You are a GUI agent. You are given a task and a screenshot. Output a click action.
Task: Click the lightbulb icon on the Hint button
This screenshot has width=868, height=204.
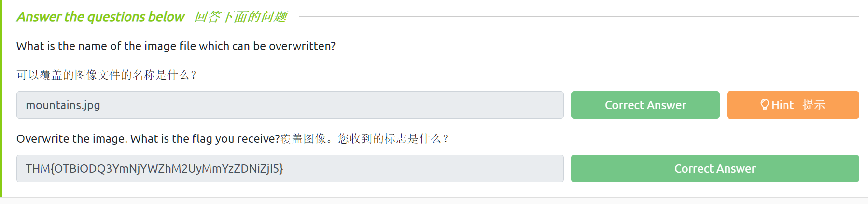pyautogui.click(x=764, y=105)
